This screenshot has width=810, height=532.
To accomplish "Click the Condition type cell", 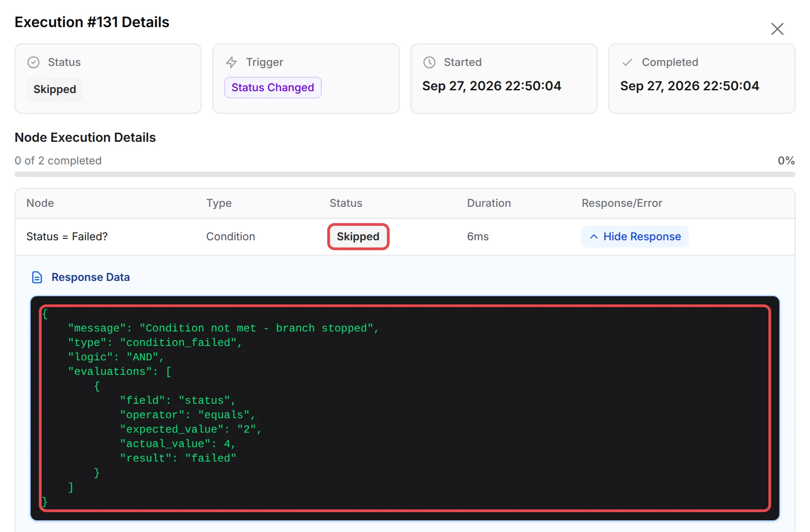I will coord(231,237).
